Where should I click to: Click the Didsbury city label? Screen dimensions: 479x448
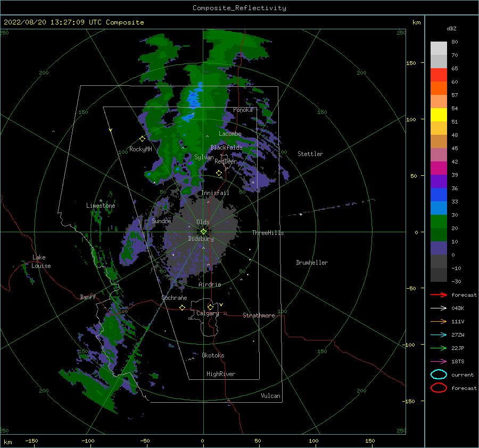pos(201,239)
